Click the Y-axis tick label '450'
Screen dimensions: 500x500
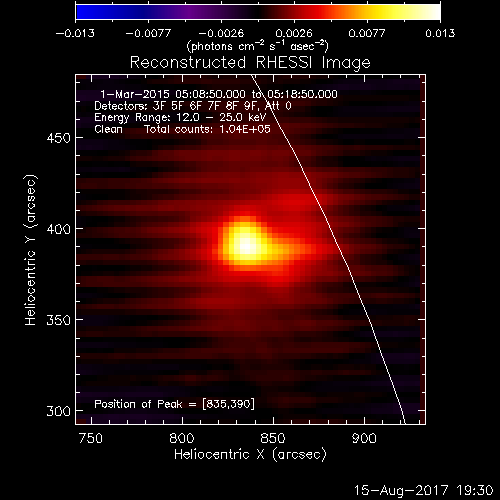tap(59, 138)
